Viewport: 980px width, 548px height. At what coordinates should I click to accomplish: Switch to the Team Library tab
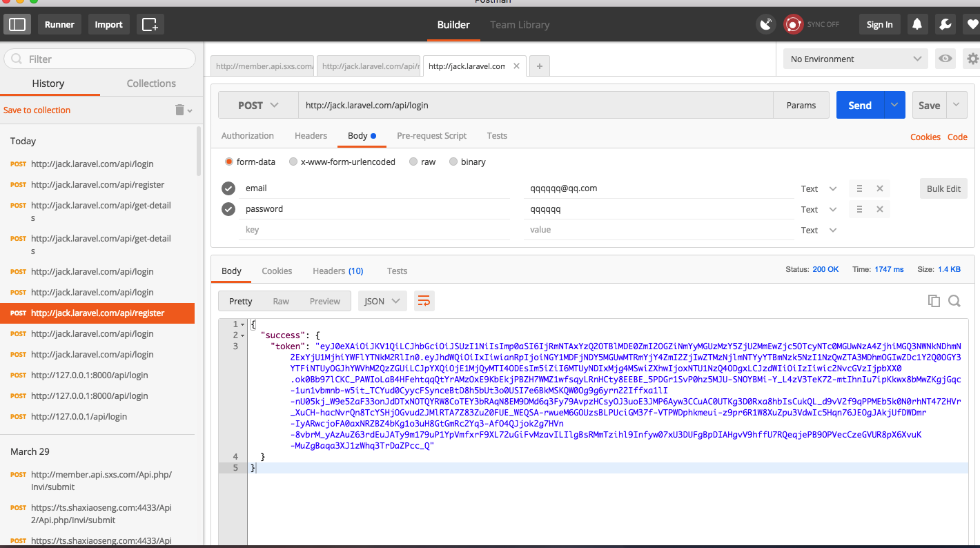tap(520, 25)
